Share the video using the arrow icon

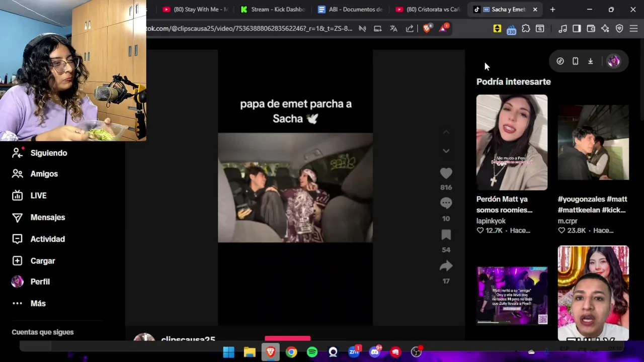point(446,266)
